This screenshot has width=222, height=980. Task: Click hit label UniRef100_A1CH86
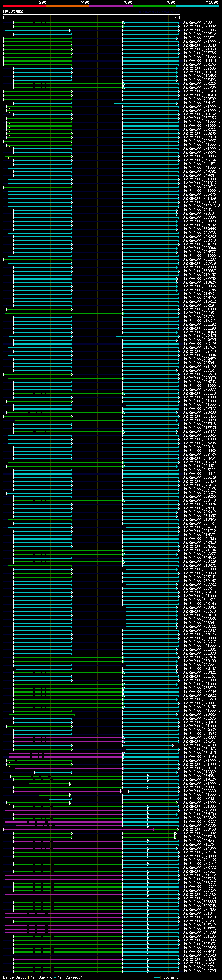pyautogui.click(x=199, y=76)
